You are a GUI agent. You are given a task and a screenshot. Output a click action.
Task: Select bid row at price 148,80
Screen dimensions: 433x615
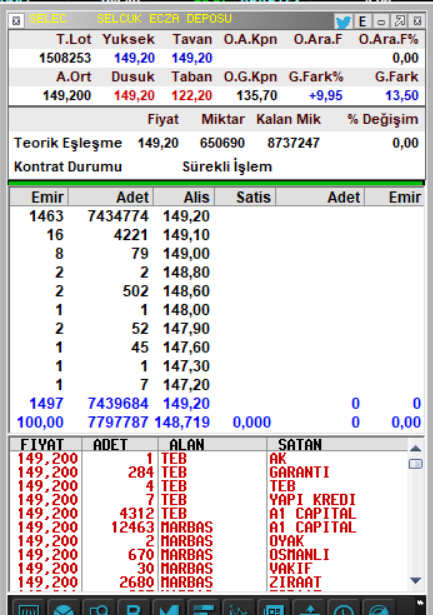pyautogui.click(x=216, y=272)
